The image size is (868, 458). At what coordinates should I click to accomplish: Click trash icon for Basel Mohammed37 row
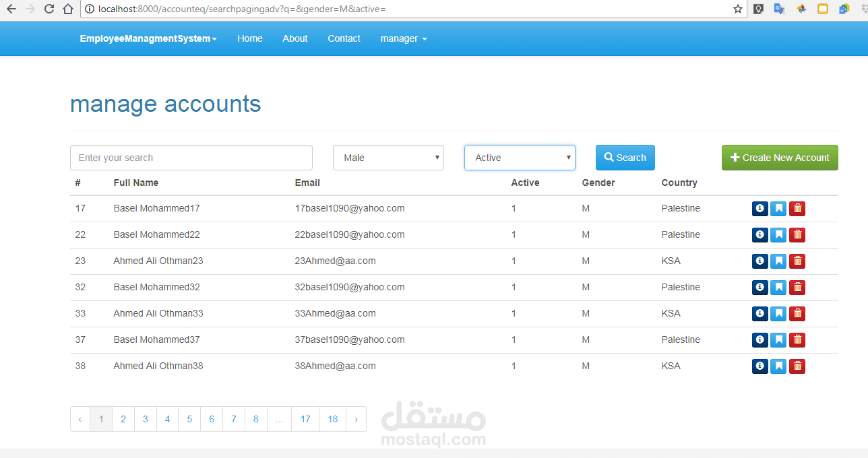coord(797,340)
